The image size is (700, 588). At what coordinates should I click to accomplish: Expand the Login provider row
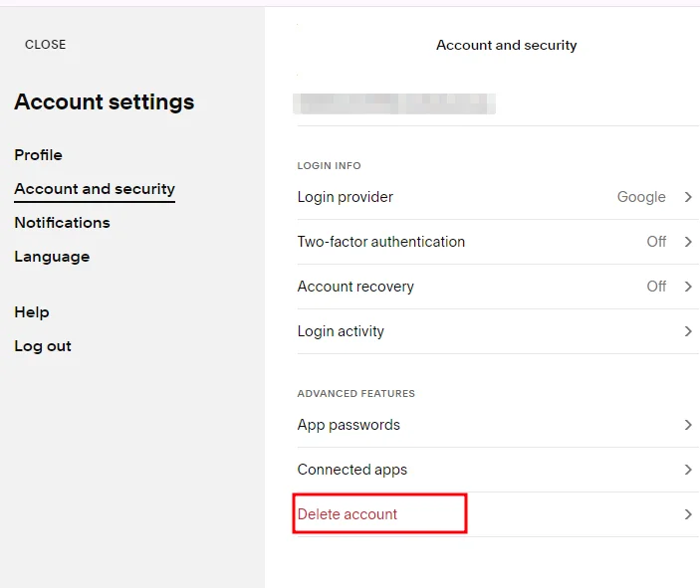click(498, 197)
